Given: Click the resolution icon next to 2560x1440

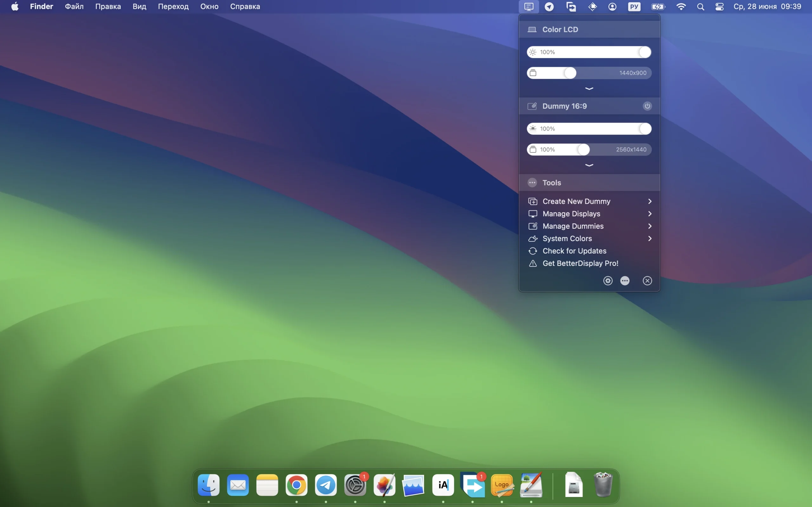Looking at the screenshot, I should tap(533, 149).
